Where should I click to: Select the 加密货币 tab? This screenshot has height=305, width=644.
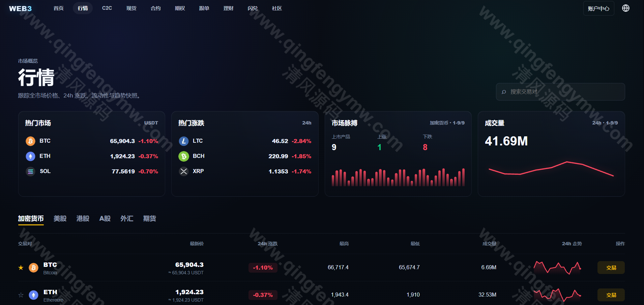pos(31,219)
